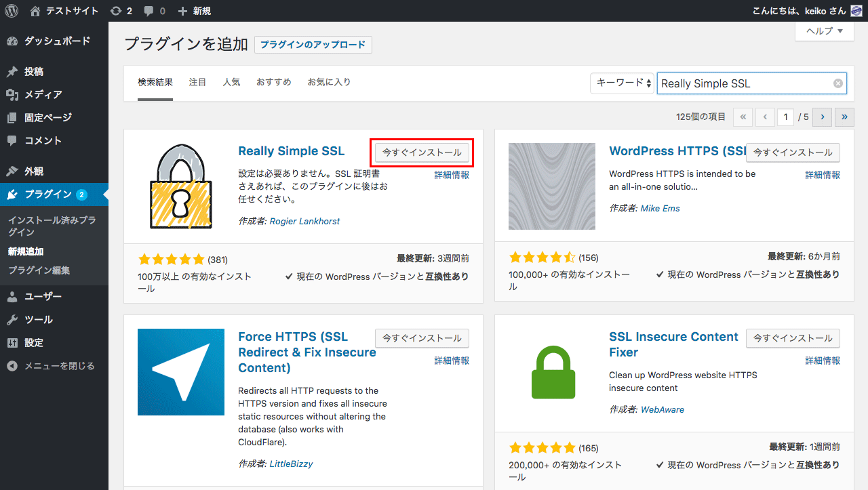Image resolution: width=868 pixels, height=490 pixels.
Task: Switch to the おすすめ tab
Action: click(x=273, y=82)
